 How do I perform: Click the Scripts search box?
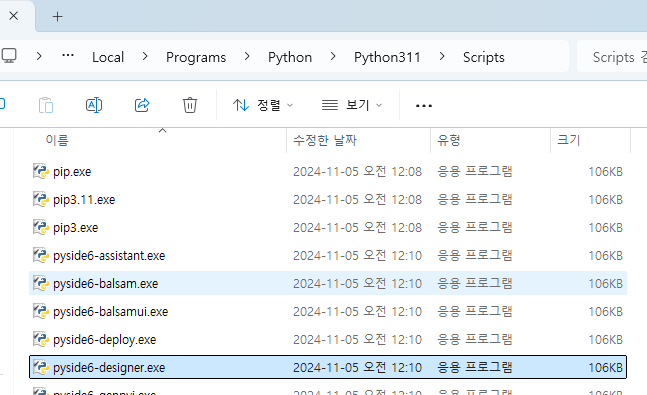[612, 57]
